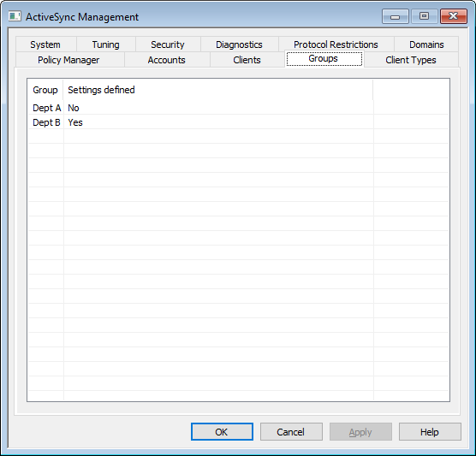
Task: Switch to the Domains tab
Action: [426, 44]
